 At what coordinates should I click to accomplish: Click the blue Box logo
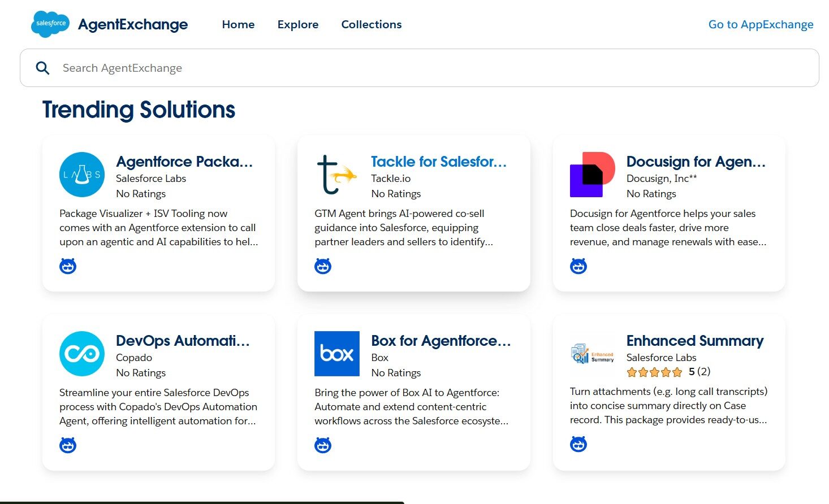337,354
